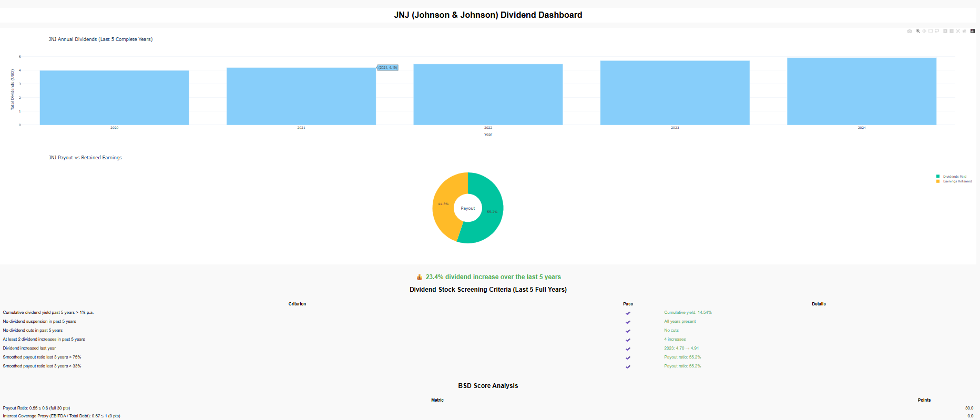Screen dimensions: 980x420
Task: Click the orange Earnings Retained legend swatch
Action: [x=938, y=181]
